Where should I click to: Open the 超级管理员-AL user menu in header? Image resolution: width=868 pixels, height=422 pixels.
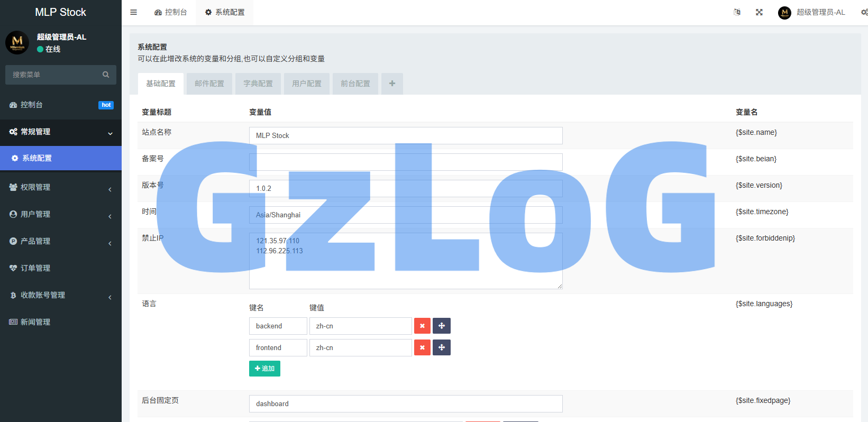(x=812, y=12)
